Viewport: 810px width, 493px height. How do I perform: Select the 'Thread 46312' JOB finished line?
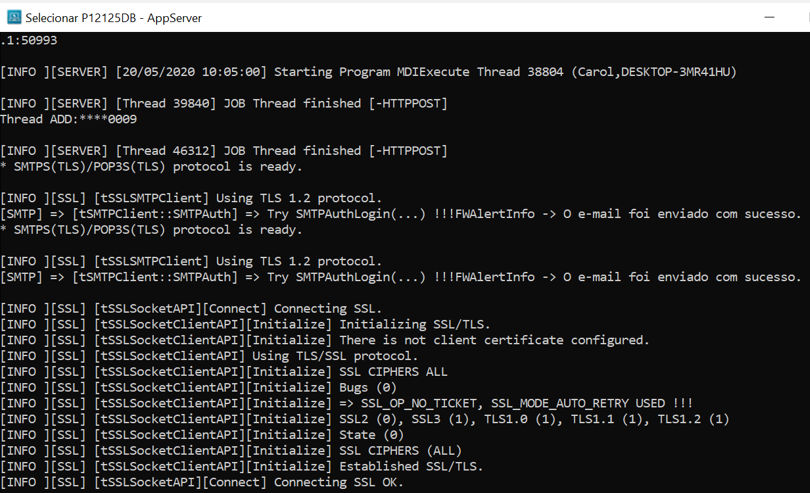224,151
